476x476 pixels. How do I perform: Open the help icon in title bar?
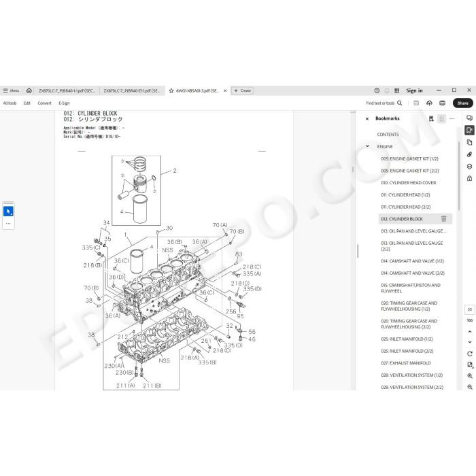(x=377, y=90)
